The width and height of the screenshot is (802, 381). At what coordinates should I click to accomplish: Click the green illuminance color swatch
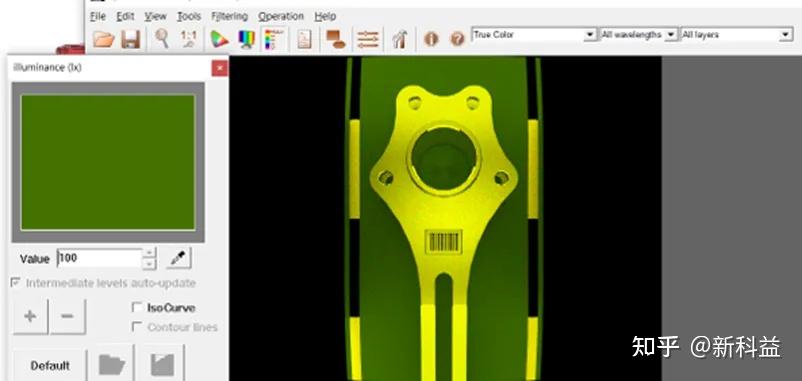(108, 162)
